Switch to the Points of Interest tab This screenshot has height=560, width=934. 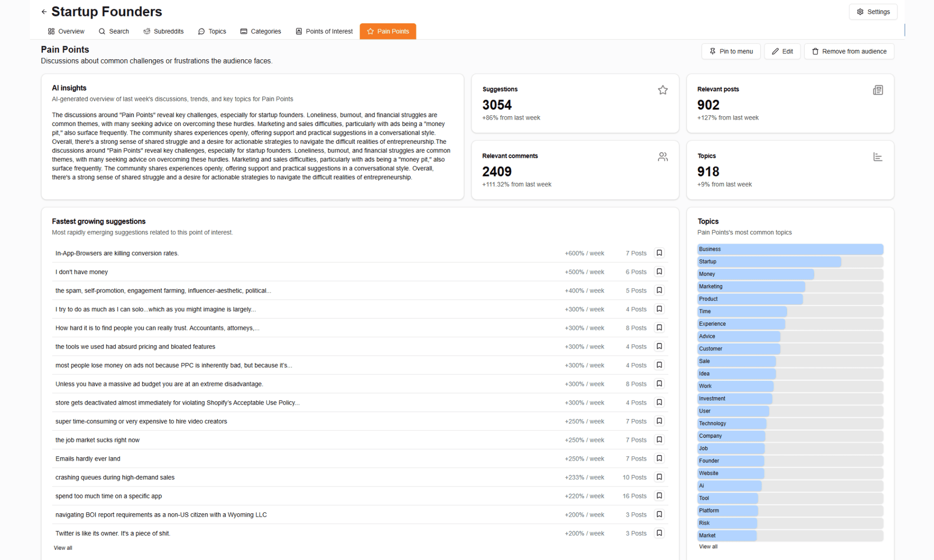click(x=324, y=31)
